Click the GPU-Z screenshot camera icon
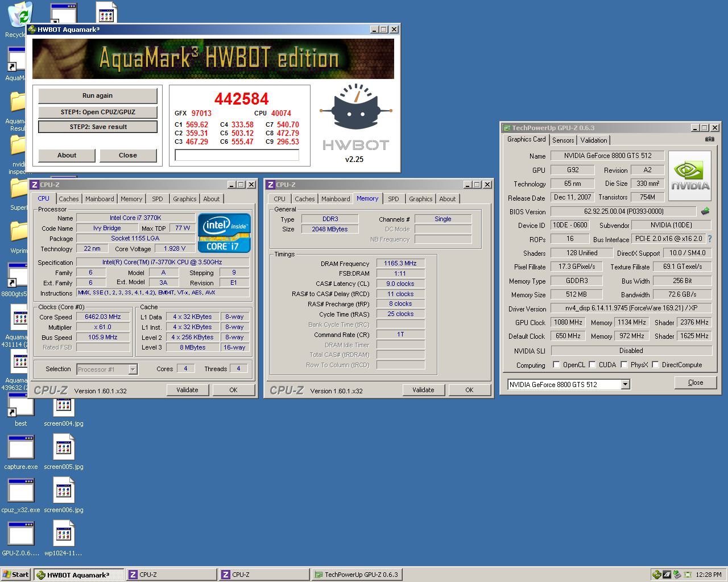 (x=709, y=139)
